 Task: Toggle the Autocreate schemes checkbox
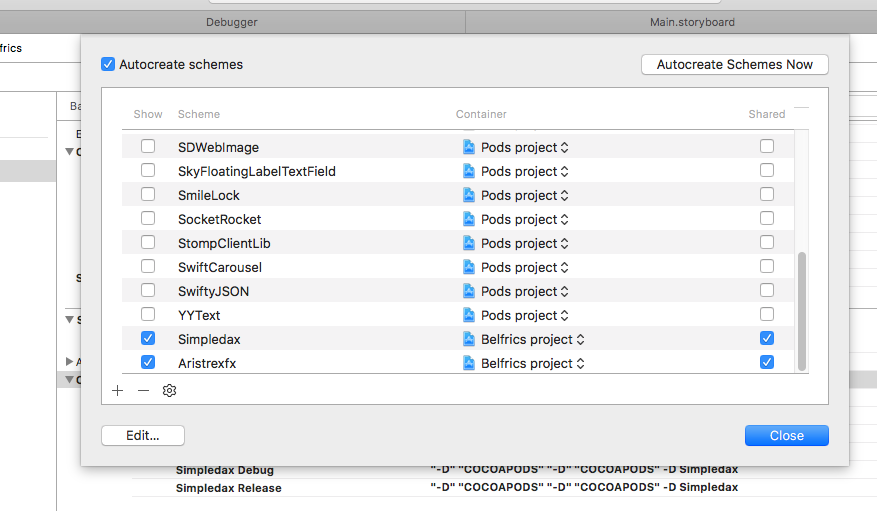(x=108, y=64)
